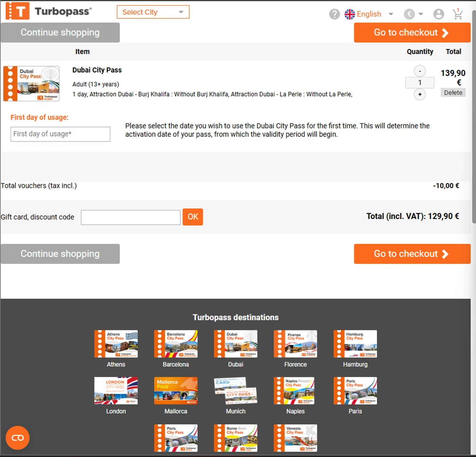Open the euro currency selector
Image resolution: width=476 pixels, height=457 pixels.
coord(413,14)
